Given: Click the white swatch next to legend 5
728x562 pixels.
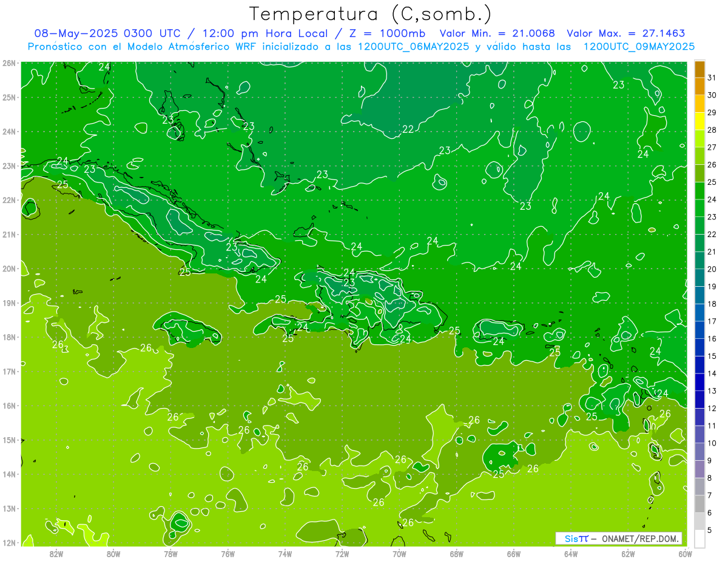Looking at the screenshot, I should pos(699,538).
